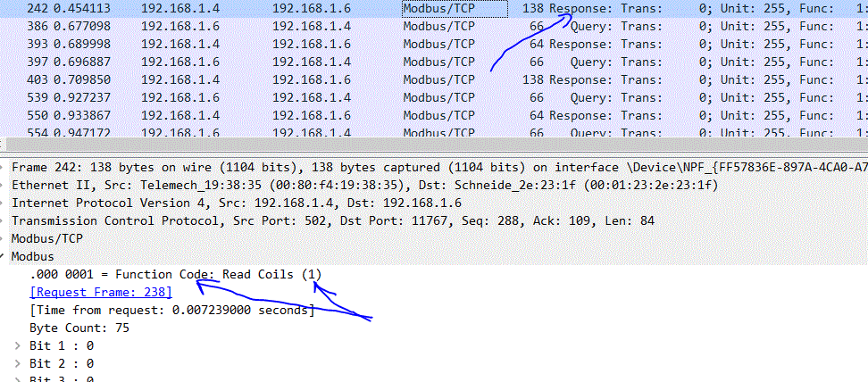Screen dimensions: 868x382
Task: Click time value 0.454113
Action: pyautogui.click(x=82, y=8)
